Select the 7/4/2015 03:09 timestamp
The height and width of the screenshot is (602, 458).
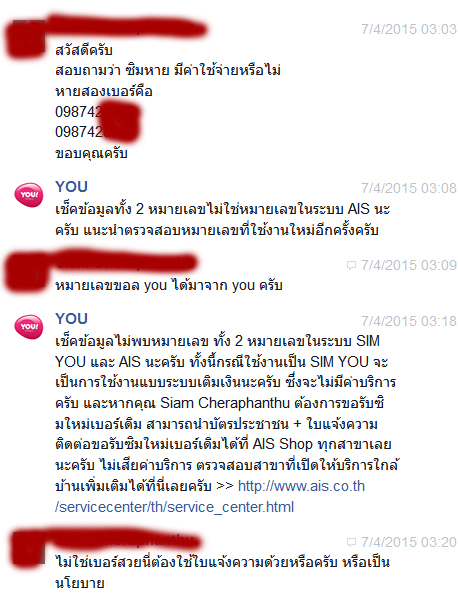[x=409, y=265]
